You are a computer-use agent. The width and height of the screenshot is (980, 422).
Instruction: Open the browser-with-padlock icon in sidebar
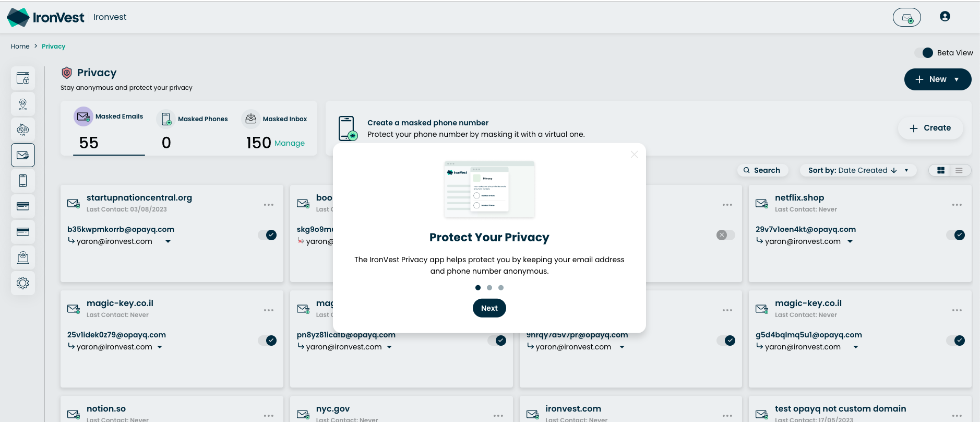23,78
